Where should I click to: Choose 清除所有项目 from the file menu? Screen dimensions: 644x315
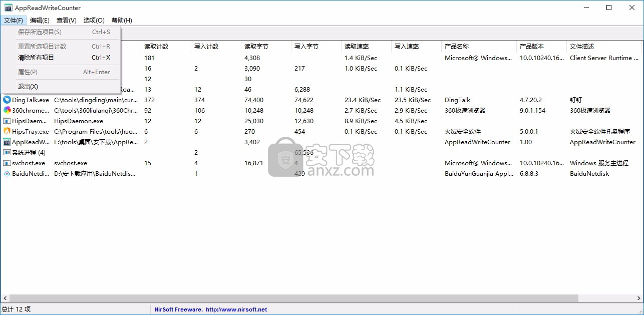[61, 58]
